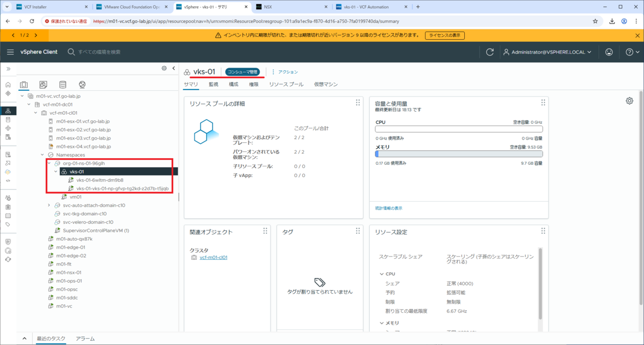This screenshot has height=345, width=644.
Task: Click drag handle of リソース プールの詳細 card
Action: click(x=358, y=102)
